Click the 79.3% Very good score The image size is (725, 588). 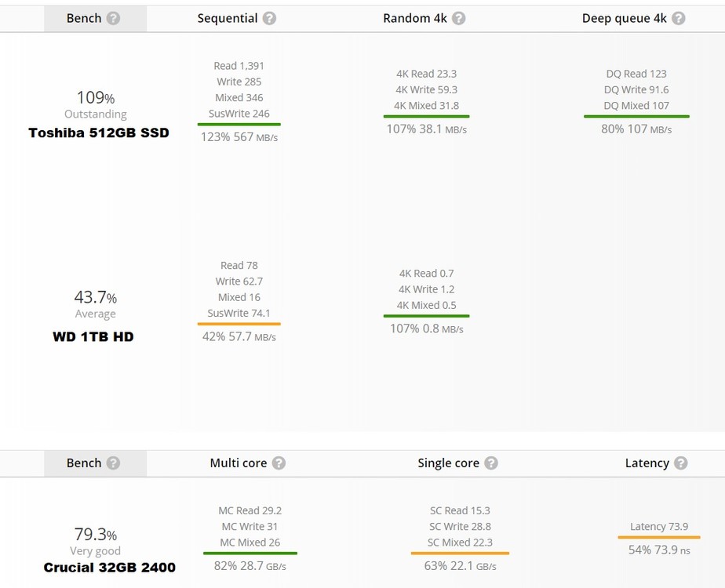click(x=96, y=535)
